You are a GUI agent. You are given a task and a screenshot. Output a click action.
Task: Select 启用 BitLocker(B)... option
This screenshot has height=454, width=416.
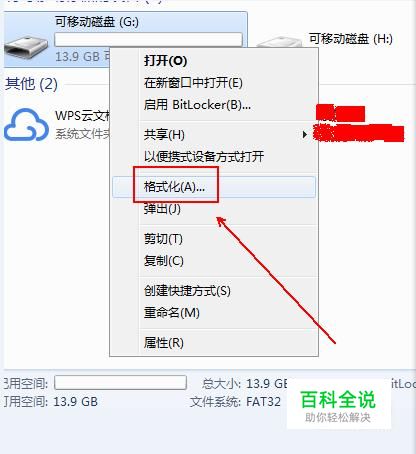point(197,105)
